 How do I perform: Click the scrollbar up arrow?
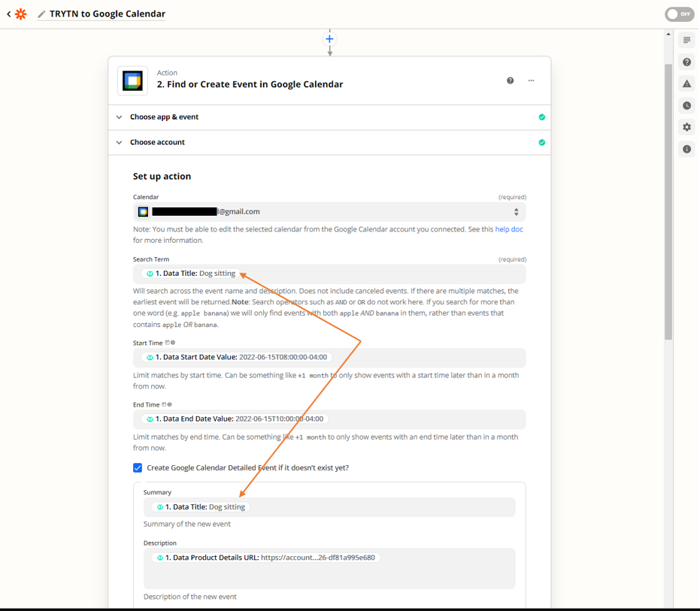(x=668, y=34)
